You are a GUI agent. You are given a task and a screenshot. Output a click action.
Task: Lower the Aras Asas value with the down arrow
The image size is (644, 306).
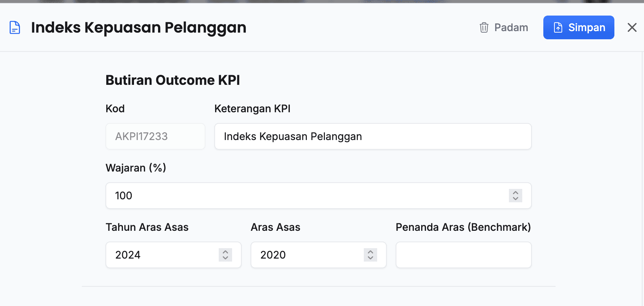pos(370,258)
